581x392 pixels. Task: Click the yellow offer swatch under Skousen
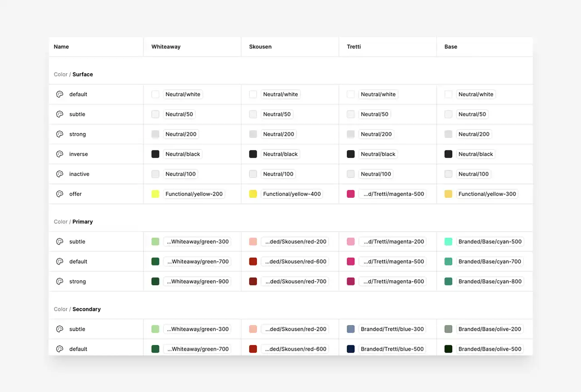click(x=253, y=194)
